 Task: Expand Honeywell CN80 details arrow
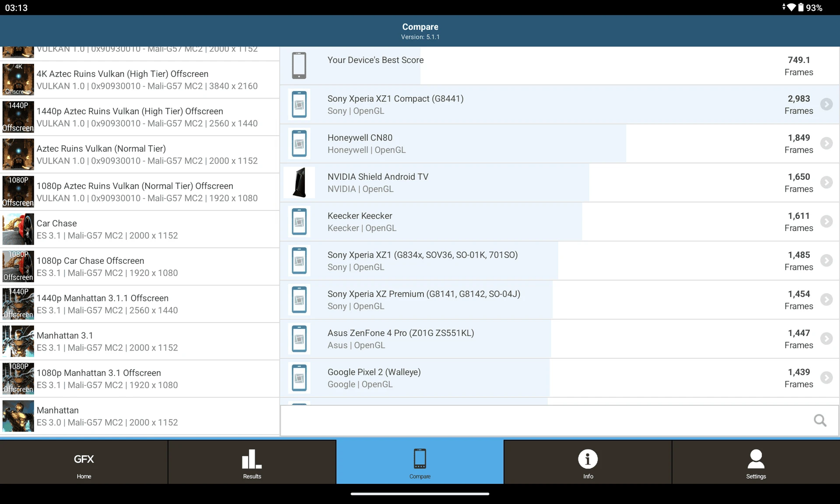click(826, 143)
